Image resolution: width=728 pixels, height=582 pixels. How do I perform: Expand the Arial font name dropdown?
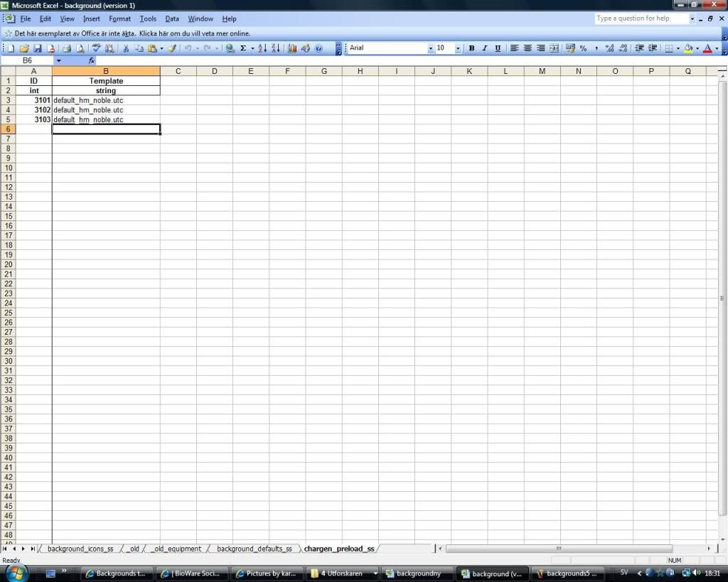[x=430, y=48]
